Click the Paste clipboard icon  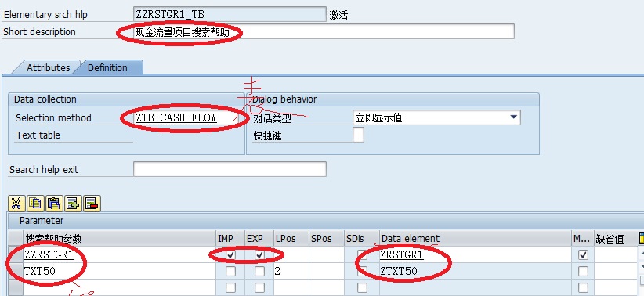coord(54,204)
